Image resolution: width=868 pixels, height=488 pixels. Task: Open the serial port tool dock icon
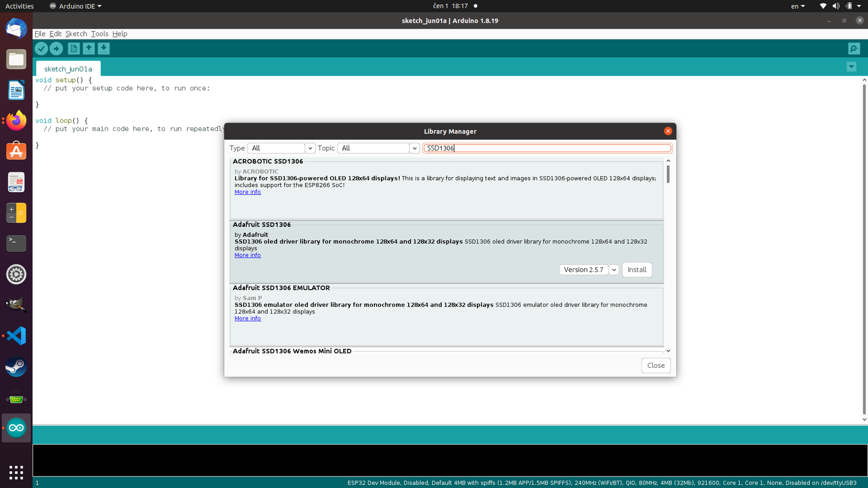pos(16,397)
